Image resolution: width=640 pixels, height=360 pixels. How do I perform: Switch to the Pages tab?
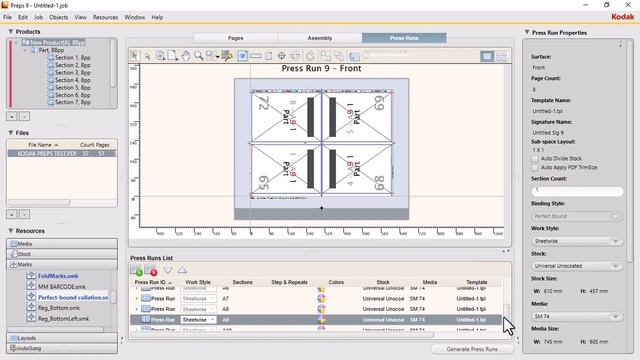[236, 38]
